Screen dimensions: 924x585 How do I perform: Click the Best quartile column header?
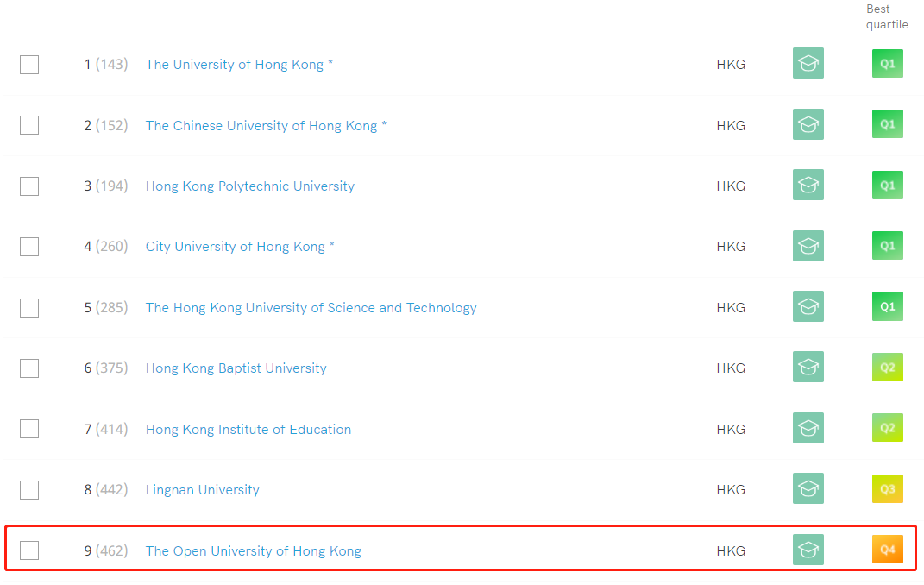click(887, 16)
